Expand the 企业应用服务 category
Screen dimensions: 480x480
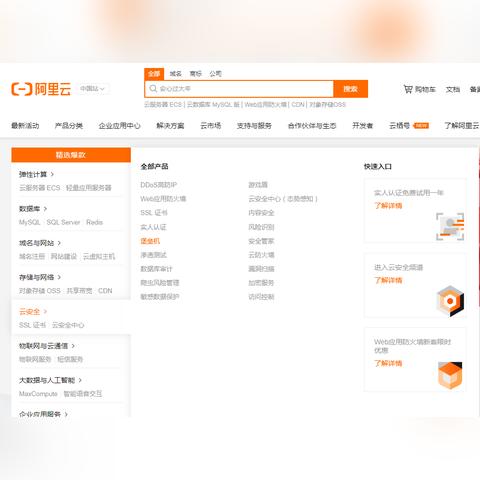tap(43, 414)
